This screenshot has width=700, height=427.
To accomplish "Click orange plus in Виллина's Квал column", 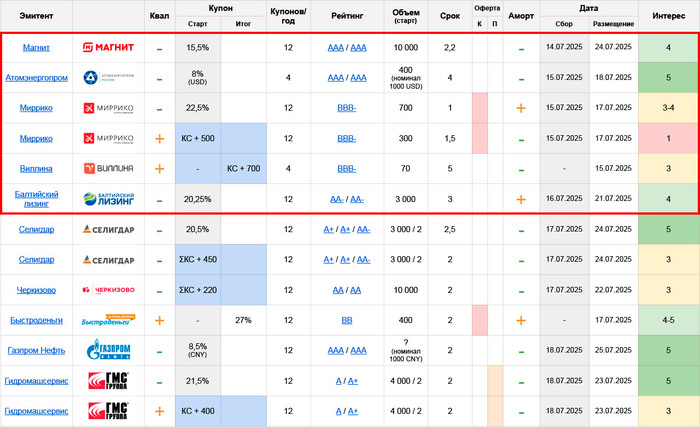I will pyautogui.click(x=158, y=169).
